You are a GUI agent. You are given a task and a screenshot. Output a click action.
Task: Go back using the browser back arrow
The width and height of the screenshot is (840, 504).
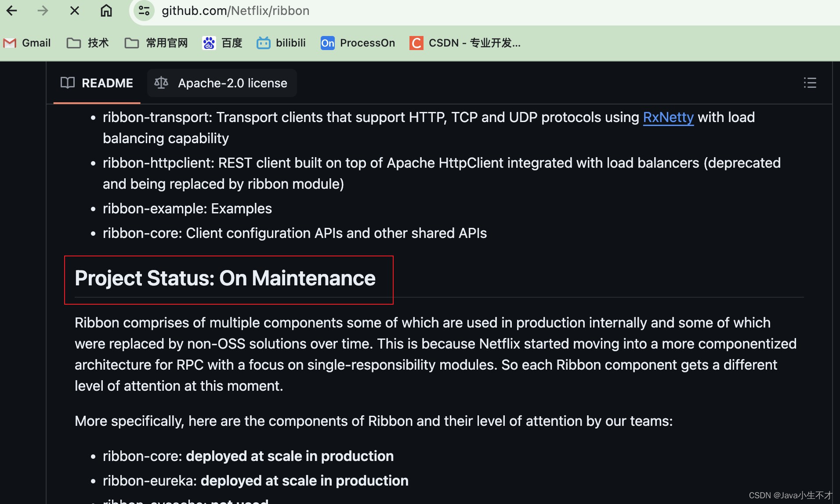(x=12, y=11)
